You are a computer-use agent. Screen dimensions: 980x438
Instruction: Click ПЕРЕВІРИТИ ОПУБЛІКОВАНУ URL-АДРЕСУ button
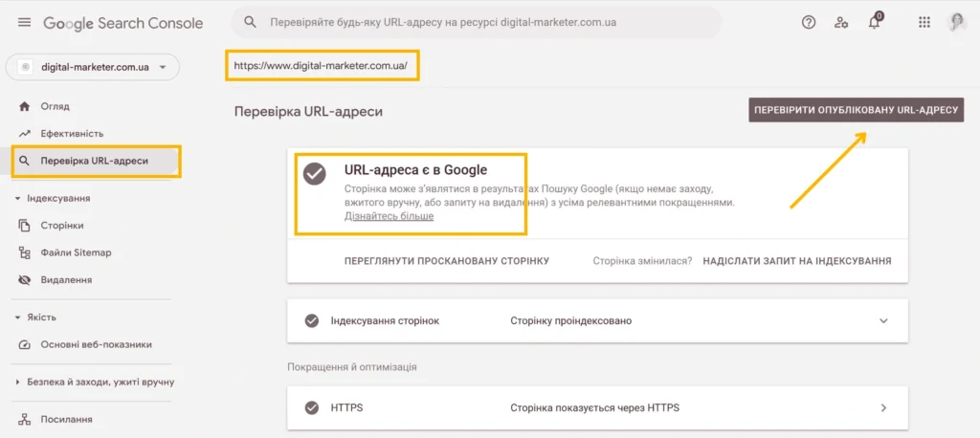coord(857,110)
